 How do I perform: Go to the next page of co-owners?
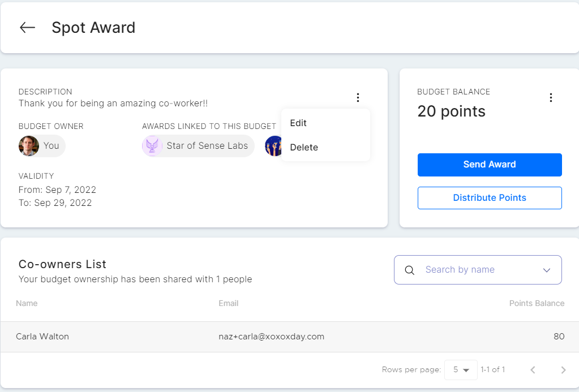point(563,370)
